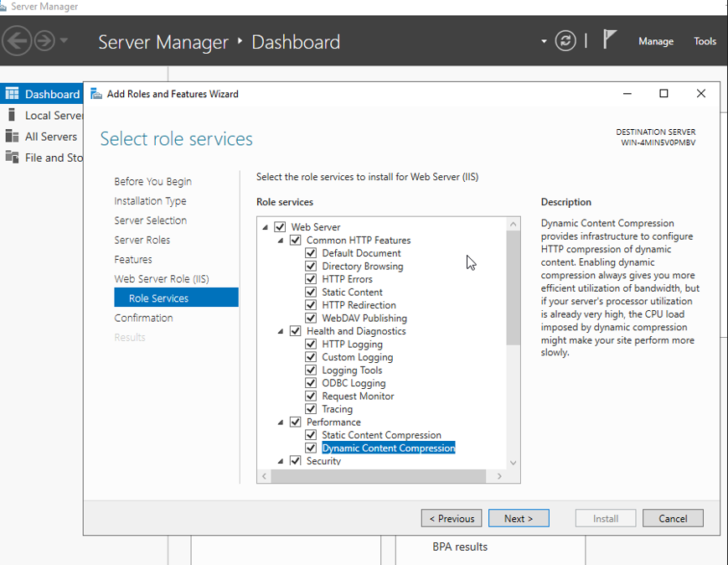Uncheck HTTP Errors
This screenshot has width=728, height=565.
point(311,279)
